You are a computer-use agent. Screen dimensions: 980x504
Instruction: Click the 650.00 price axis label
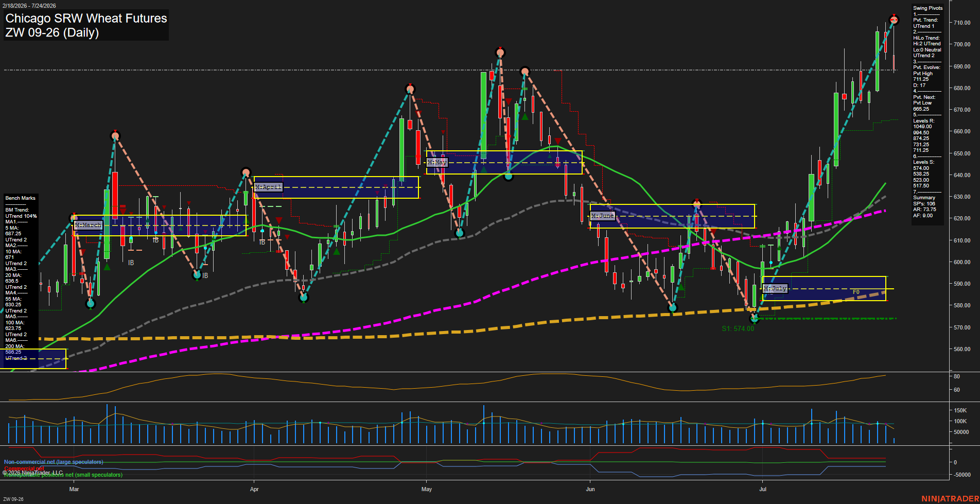tap(962, 153)
